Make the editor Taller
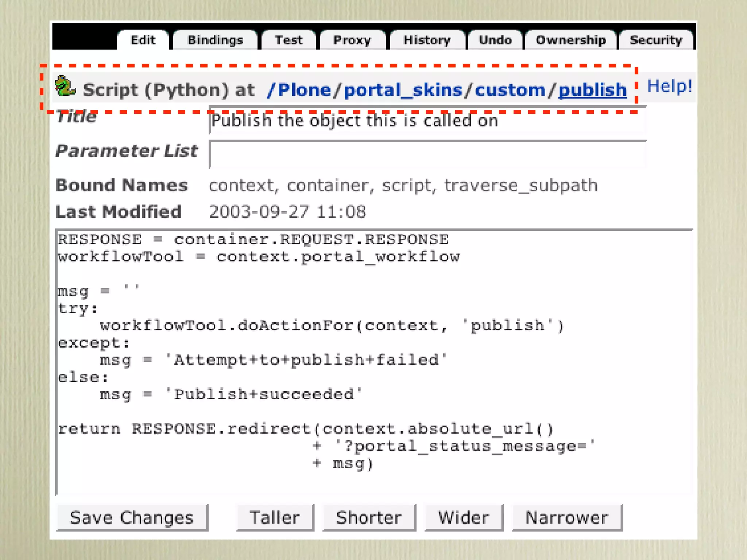The image size is (747, 560). point(275,517)
